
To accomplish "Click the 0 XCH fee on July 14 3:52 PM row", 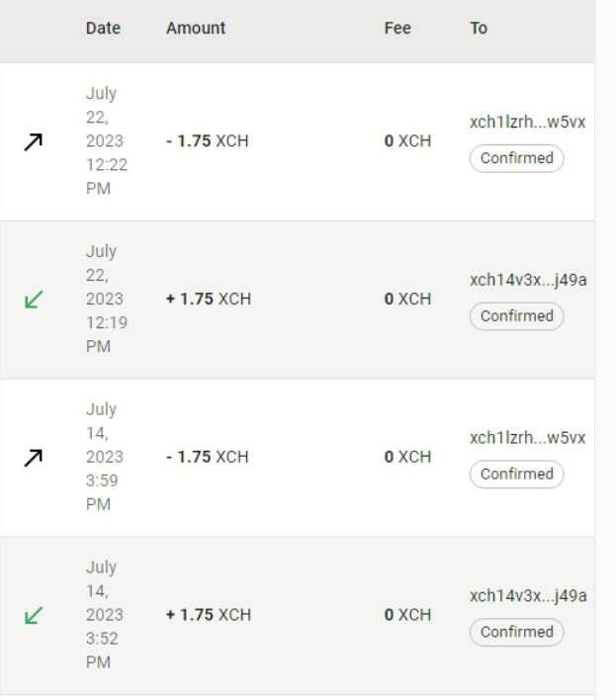I will [407, 615].
